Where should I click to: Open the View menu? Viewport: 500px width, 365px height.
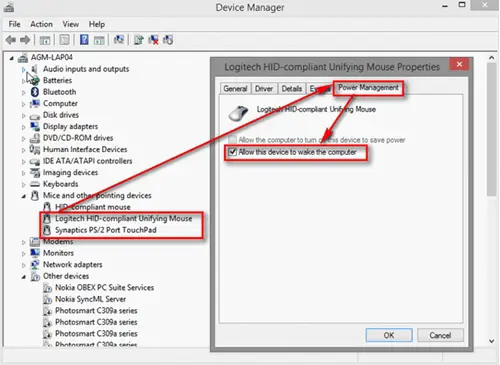pos(71,24)
